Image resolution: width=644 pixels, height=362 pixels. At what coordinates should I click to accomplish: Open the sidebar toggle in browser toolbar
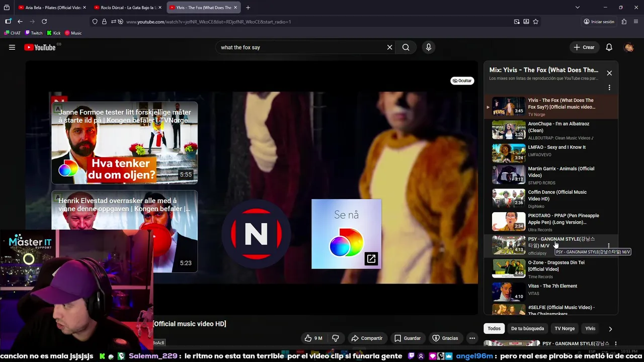[8, 22]
